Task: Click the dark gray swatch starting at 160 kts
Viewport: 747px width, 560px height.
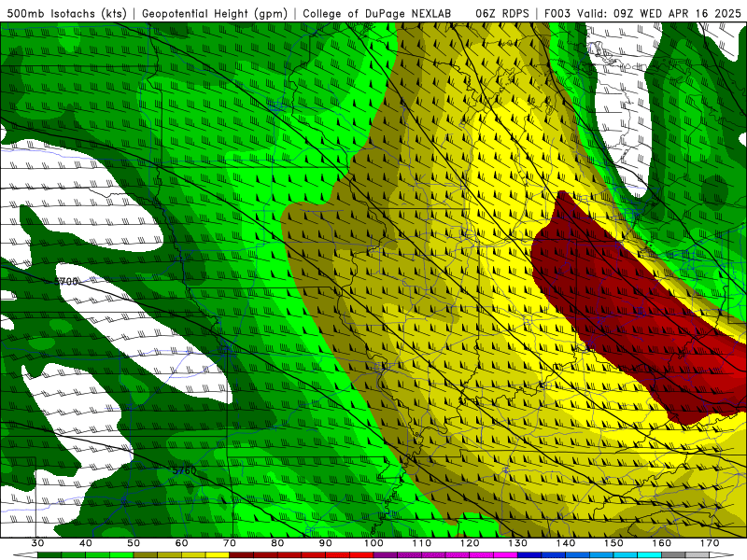Action: (x=673, y=555)
